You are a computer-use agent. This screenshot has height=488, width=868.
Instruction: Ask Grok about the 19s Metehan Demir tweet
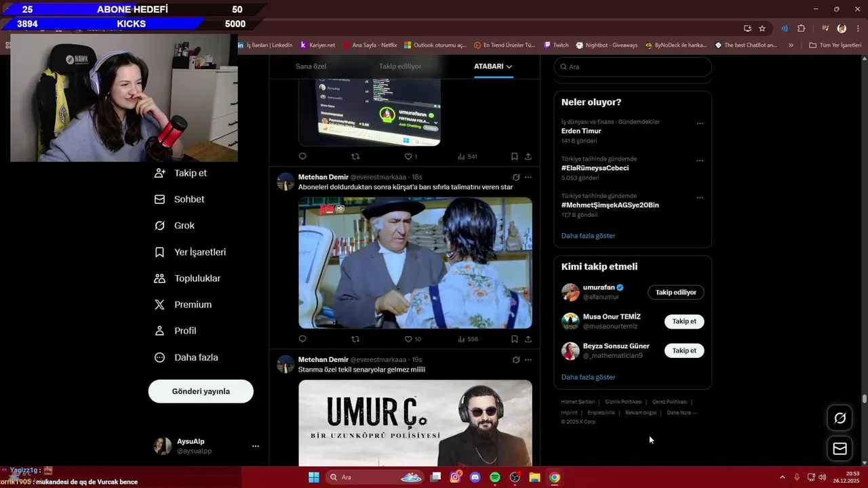[x=516, y=360]
